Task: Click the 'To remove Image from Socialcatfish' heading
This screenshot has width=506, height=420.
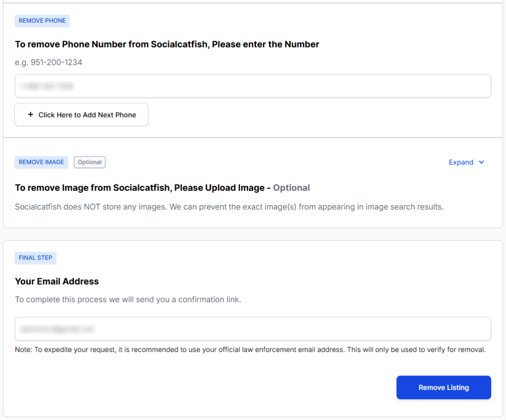Action: 140,188
